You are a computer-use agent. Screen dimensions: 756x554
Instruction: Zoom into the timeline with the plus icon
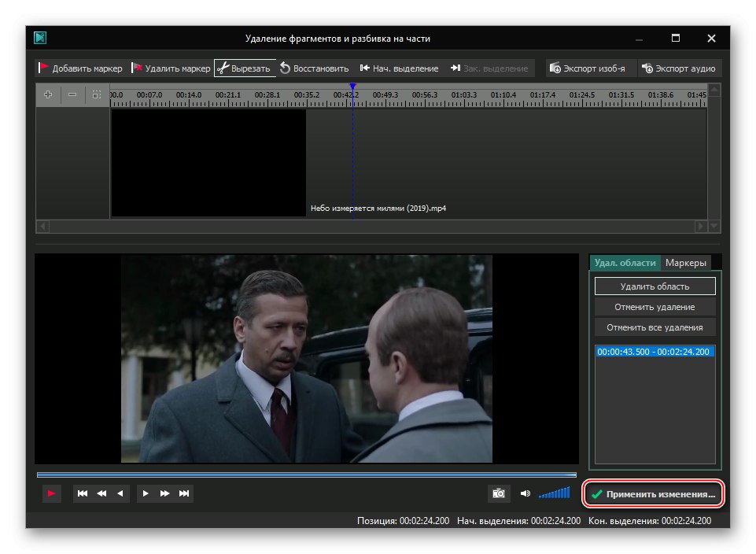click(x=48, y=94)
